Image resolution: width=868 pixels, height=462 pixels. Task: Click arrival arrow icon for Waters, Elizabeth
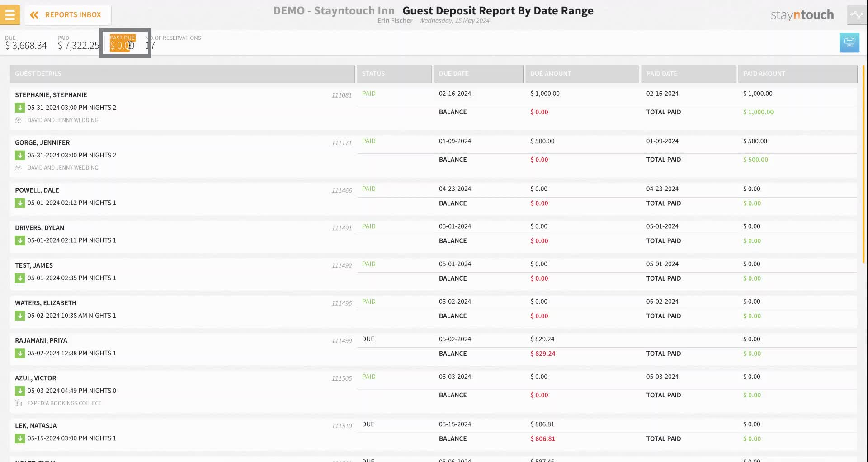tap(20, 316)
